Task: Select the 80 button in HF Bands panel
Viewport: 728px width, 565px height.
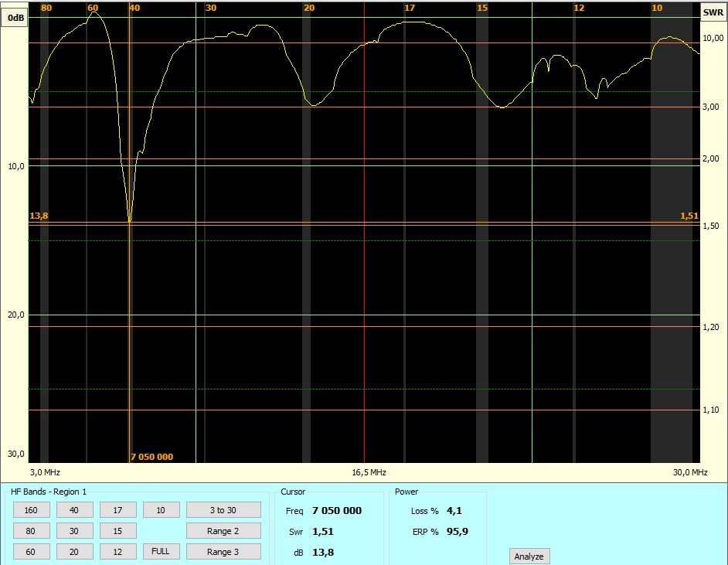Action: 31,531
